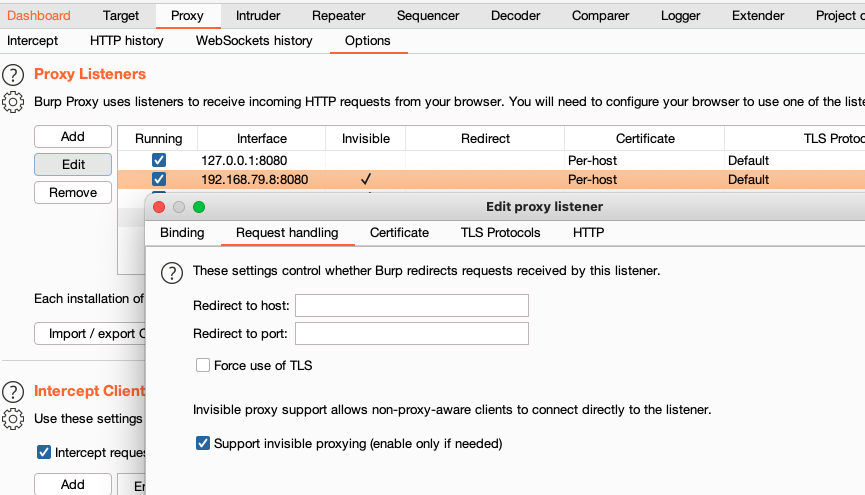
Task: Select the 127.0.0.1:8080 interface cell
Action: pos(261,161)
